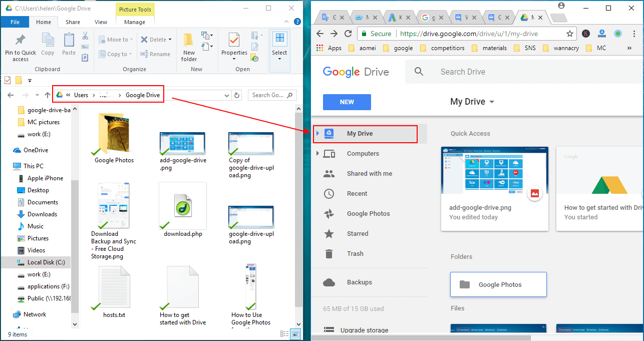
Task: Open the Delete dropdown arrow
Action: point(170,40)
